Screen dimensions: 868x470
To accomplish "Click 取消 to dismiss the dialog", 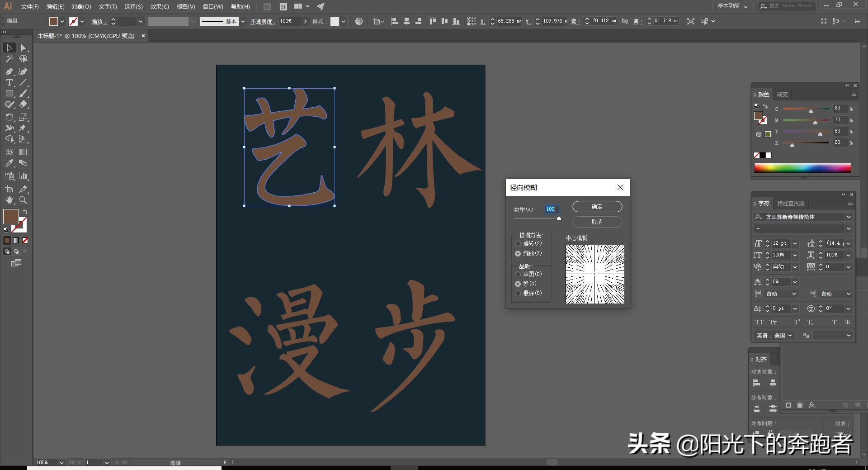I will (597, 222).
